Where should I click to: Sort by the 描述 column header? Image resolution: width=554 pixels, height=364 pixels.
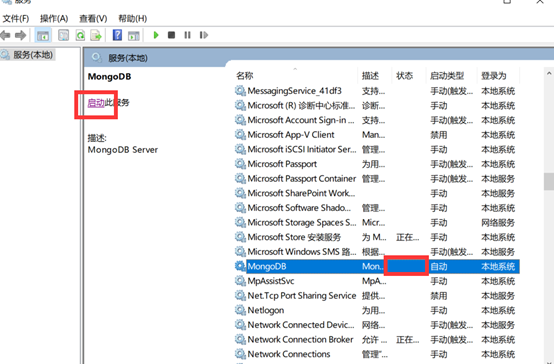[370, 76]
